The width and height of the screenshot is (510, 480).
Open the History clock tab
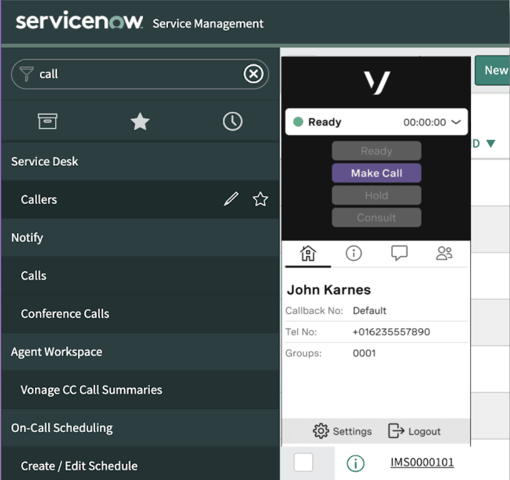coord(232,121)
